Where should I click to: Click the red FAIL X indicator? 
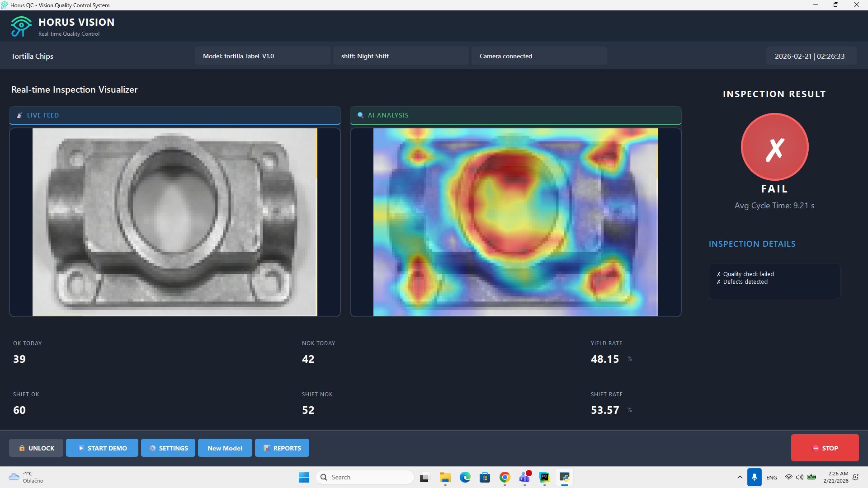tap(774, 147)
